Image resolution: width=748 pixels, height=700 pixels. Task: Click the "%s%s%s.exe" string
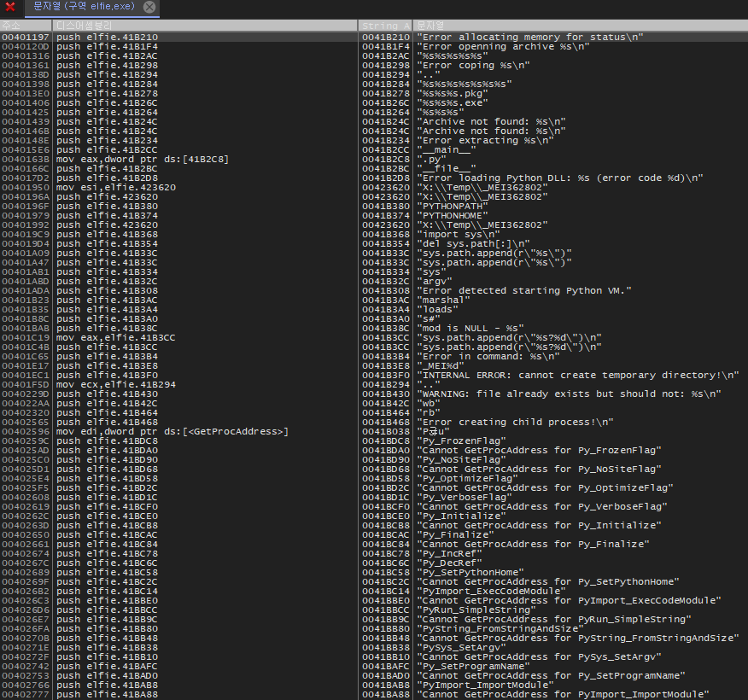[x=453, y=103]
